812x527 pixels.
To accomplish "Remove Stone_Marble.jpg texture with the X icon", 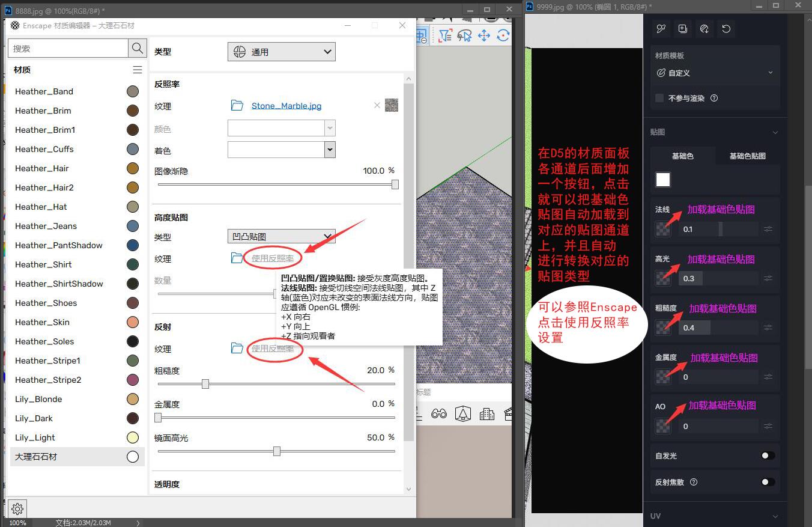I will 377,106.
